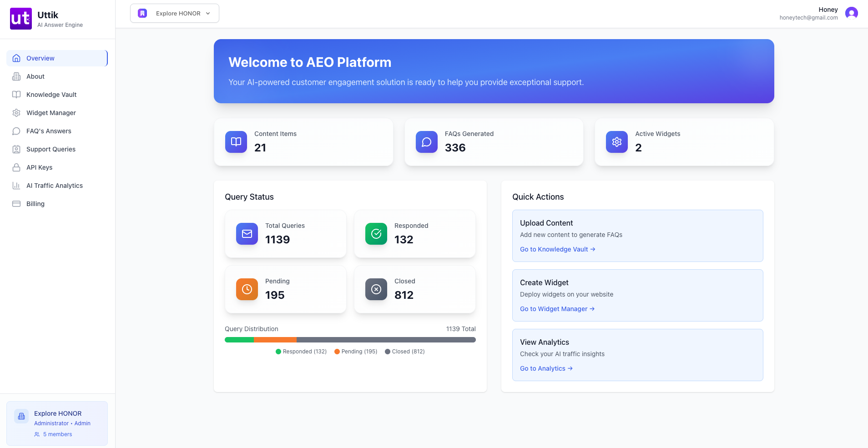Expand the Explore HONOR workspace dropdown

[175, 13]
